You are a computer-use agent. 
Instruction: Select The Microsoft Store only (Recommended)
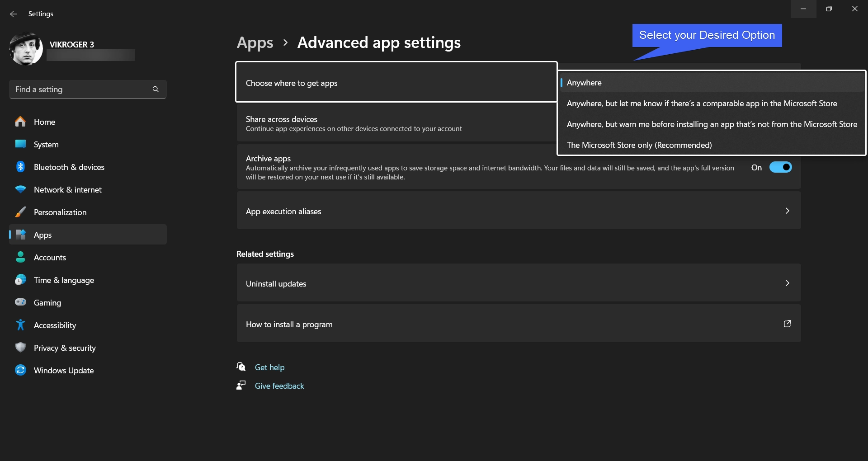point(712,145)
